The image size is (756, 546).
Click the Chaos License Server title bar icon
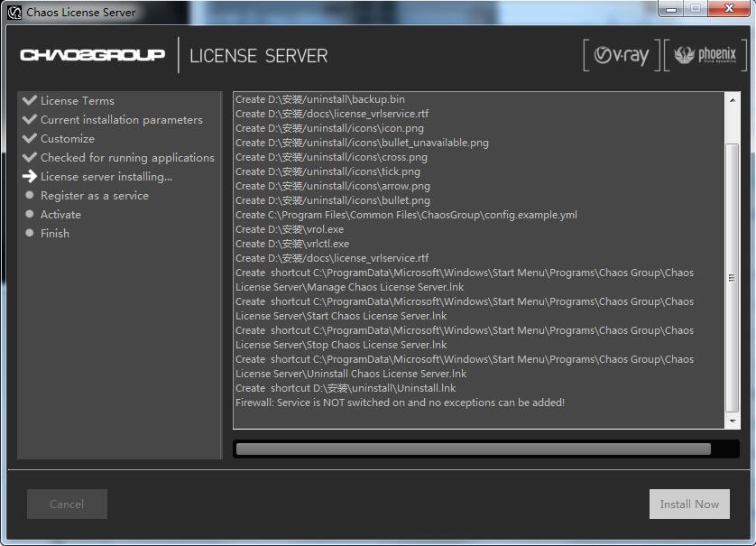pos(14,12)
